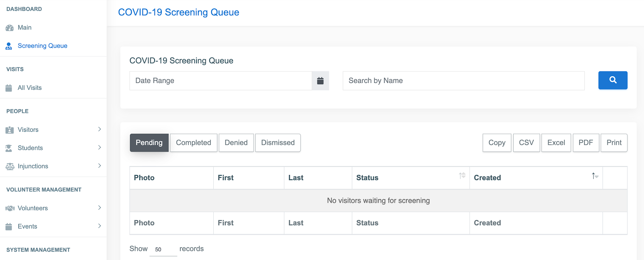
Task: Click the Main dashboard gauge icon
Action: [x=9, y=28]
